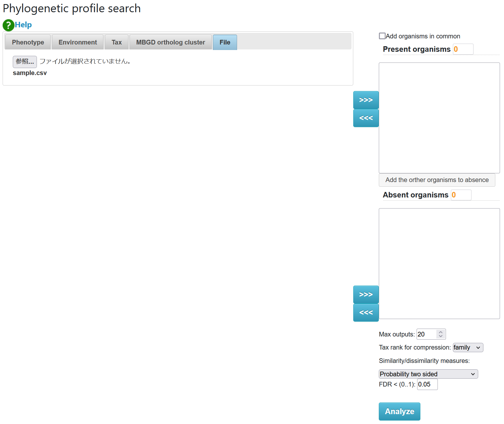Click the >>> button beside Present organisms list
The image size is (504, 424).
[366, 100]
